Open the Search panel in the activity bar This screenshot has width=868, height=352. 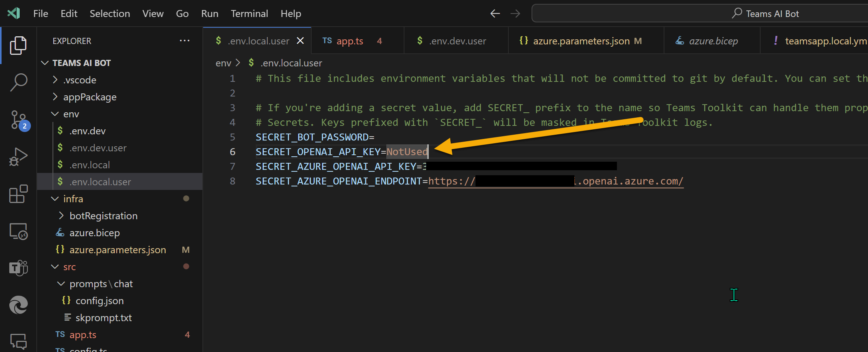pos(18,82)
